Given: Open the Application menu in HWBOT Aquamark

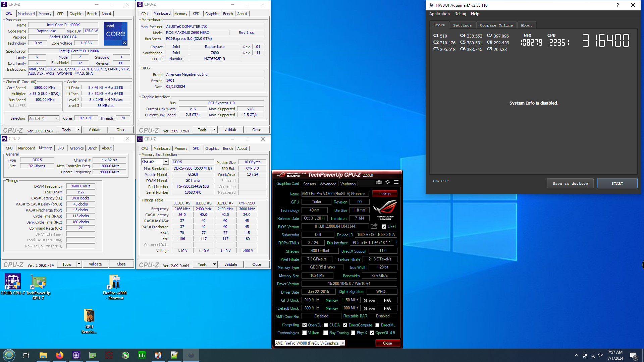Looking at the screenshot, I should point(439,14).
